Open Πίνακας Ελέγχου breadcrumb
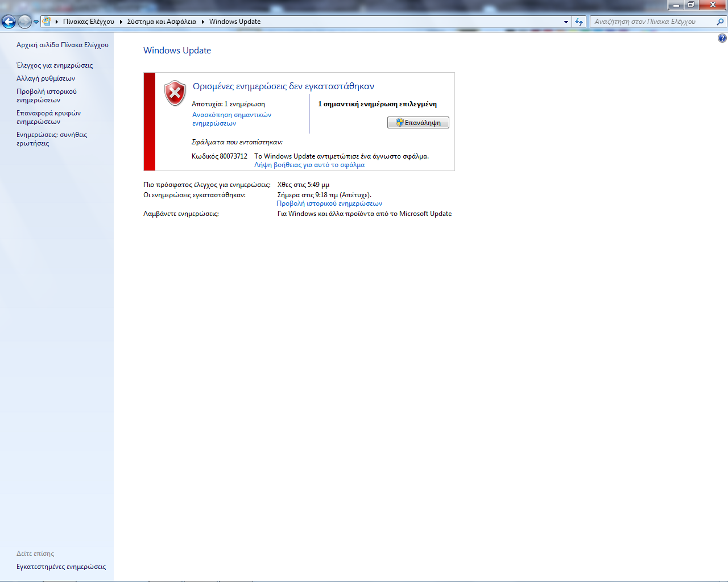Screen dimensions: 728x582 pos(89,22)
